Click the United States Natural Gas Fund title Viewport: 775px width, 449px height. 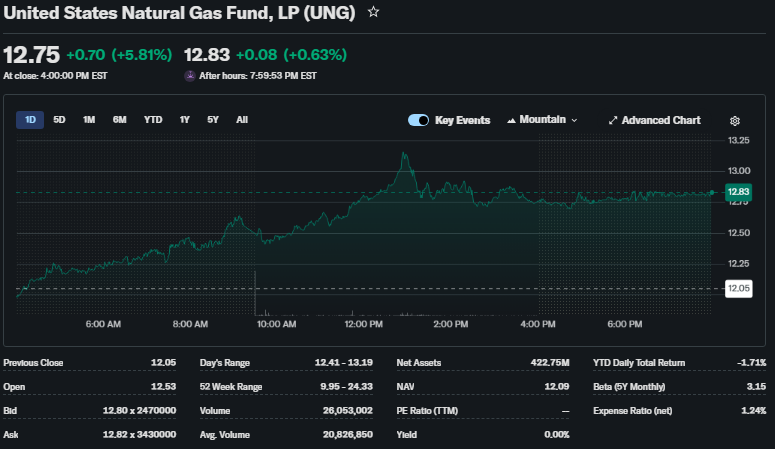click(x=180, y=12)
